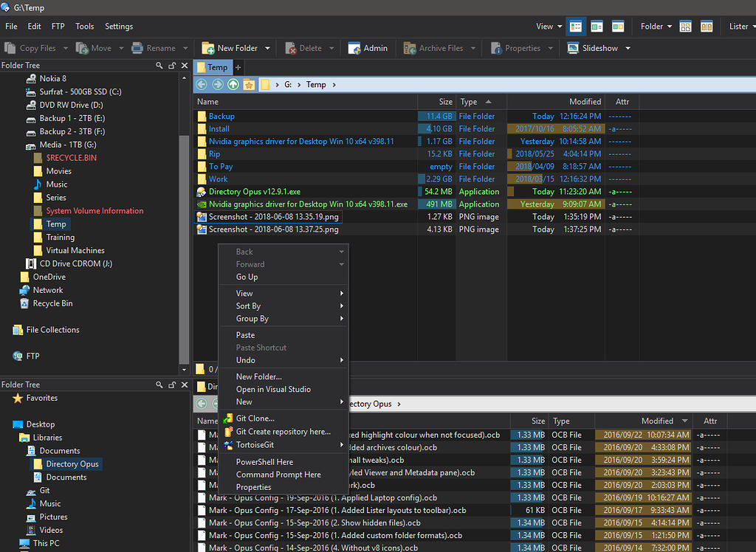Select the dual vertical folder layout icon
Image resolution: width=756 pixels, height=552 pixels.
(707, 27)
